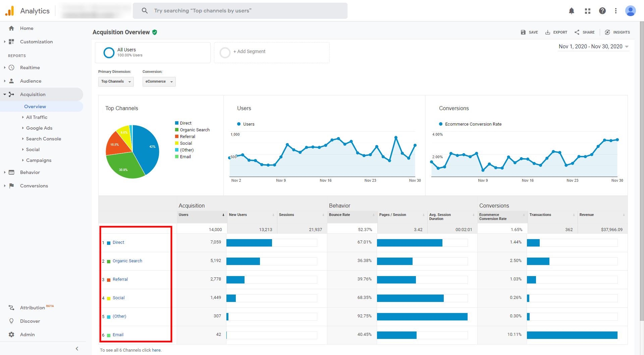Click the search input field
Image resolution: width=644 pixels, height=355 pixels.
coord(240,11)
